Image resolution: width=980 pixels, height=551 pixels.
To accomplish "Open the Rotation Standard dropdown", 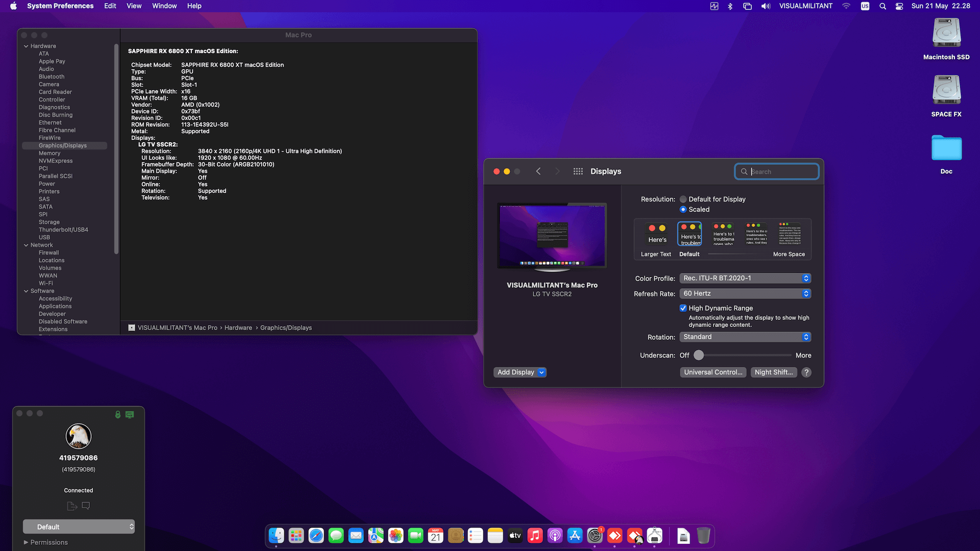I will point(745,337).
